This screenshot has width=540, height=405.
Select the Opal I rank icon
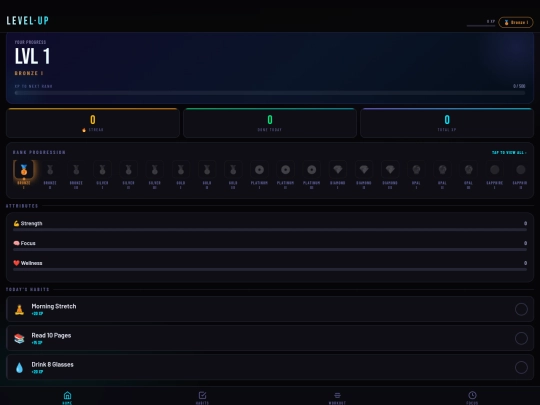pos(416,169)
